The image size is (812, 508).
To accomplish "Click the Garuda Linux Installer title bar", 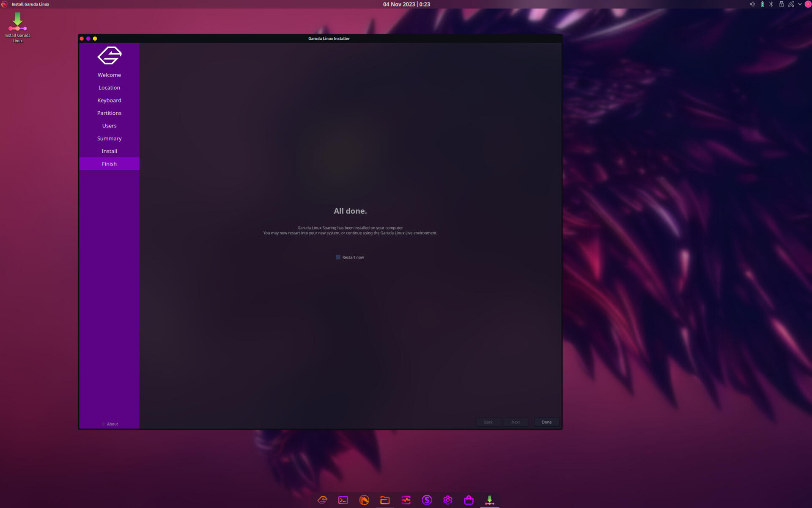I will coord(329,39).
